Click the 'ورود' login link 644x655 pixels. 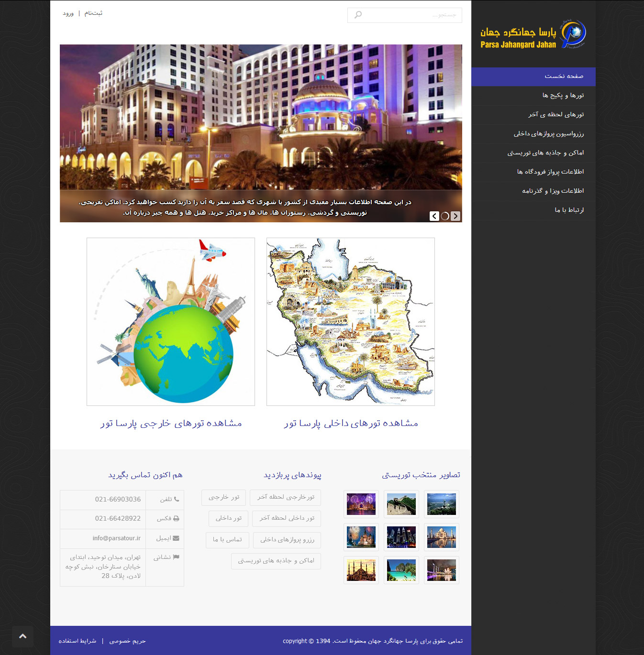tap(68, 13)
